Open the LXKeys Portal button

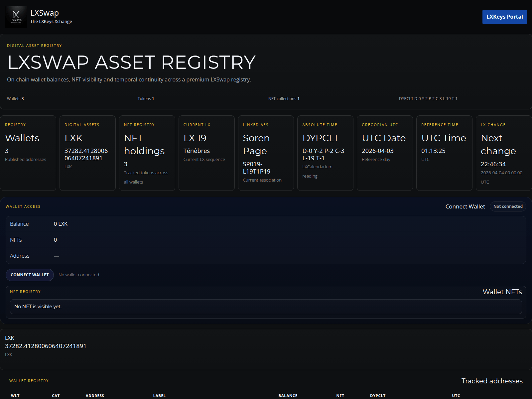(504, 17)
